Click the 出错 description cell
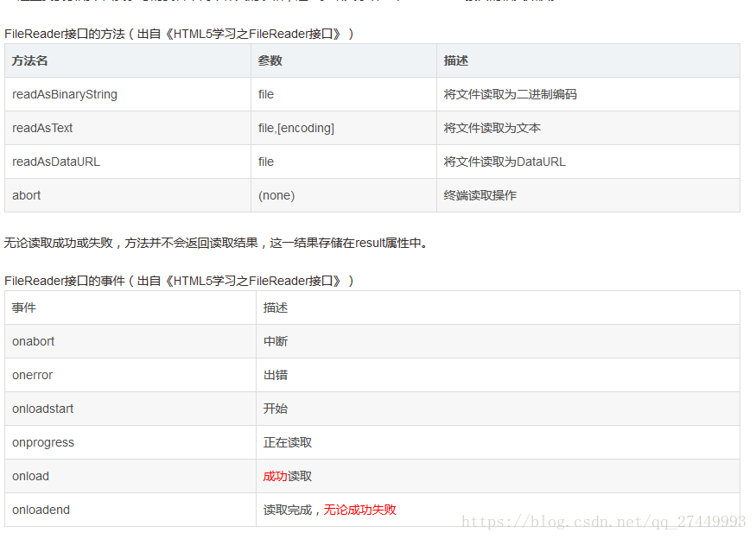 click(498, 375)
